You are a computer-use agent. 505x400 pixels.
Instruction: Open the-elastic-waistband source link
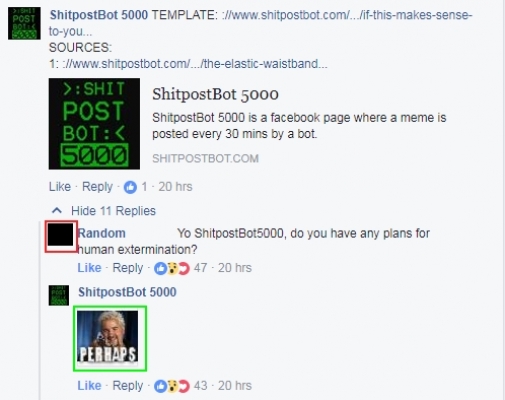192,63
